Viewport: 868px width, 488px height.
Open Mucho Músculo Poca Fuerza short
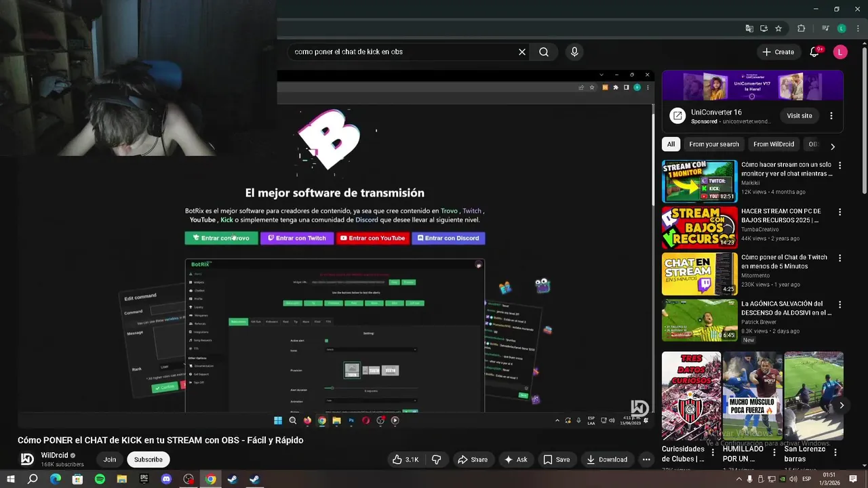coord(752,396)
